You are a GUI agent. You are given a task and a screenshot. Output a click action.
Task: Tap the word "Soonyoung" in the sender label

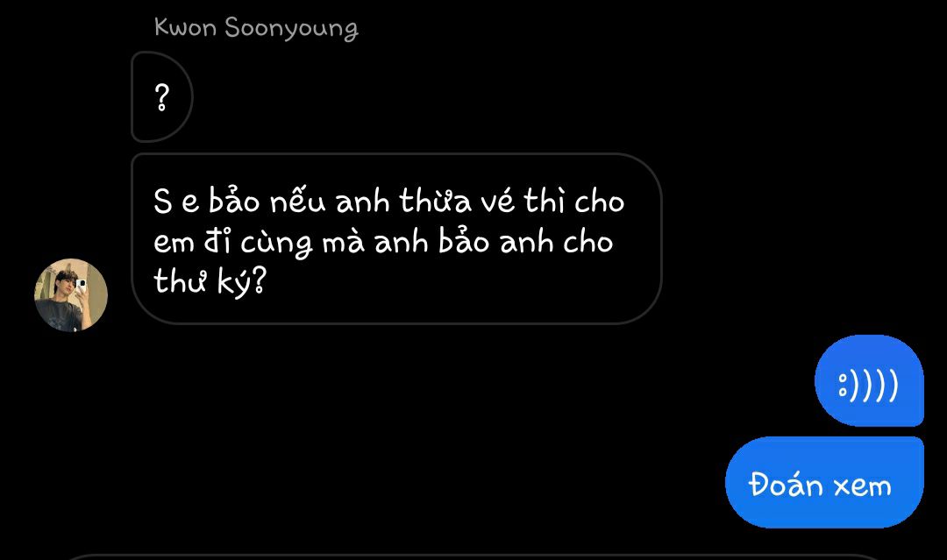point(292,29)
